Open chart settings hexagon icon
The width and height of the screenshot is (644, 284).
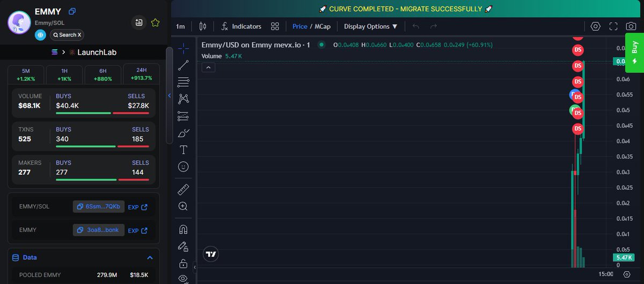tap(595, 26)
